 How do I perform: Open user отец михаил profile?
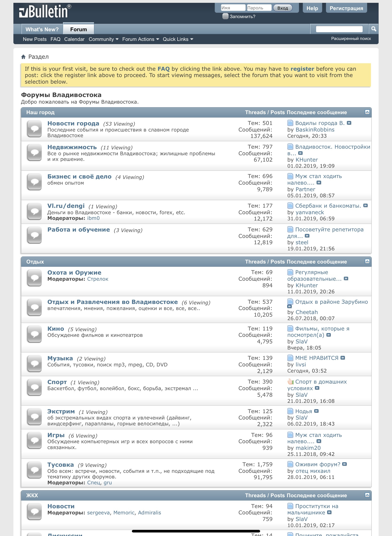tap(313, 471)
